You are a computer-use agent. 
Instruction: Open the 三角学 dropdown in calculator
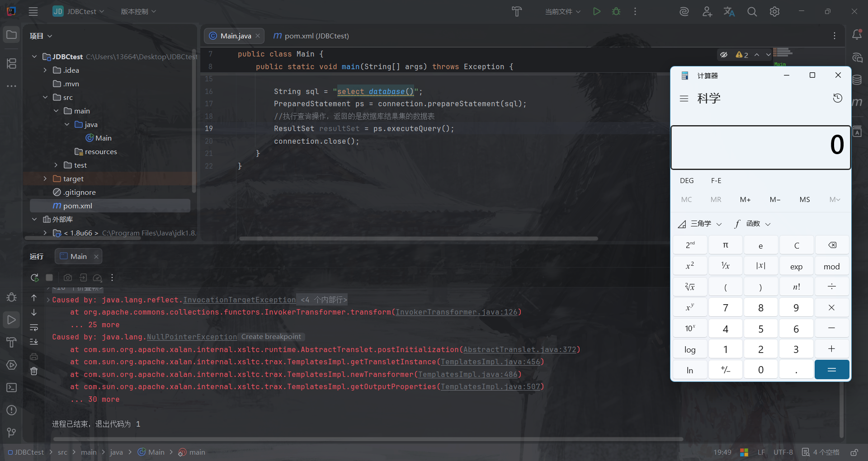[x=700, y=224]
